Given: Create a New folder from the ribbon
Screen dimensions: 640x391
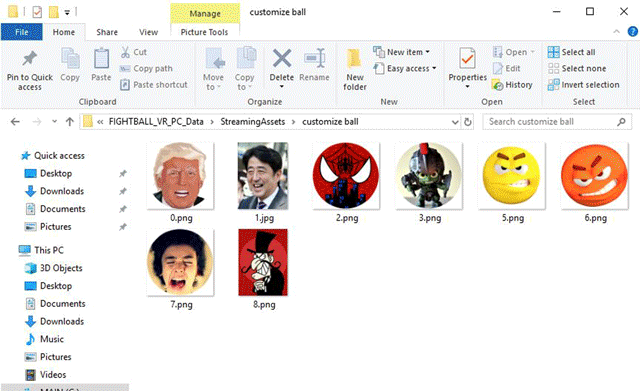Looking at the screenshot, I should point(354,69).
